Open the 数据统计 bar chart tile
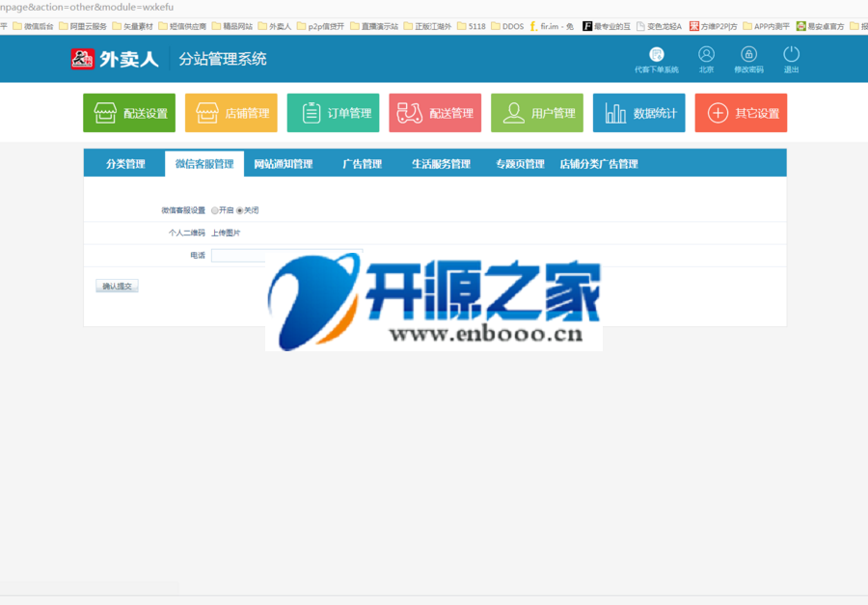This screenshot has height=605, width=868. pyautogui.click(x=638, y=113)
